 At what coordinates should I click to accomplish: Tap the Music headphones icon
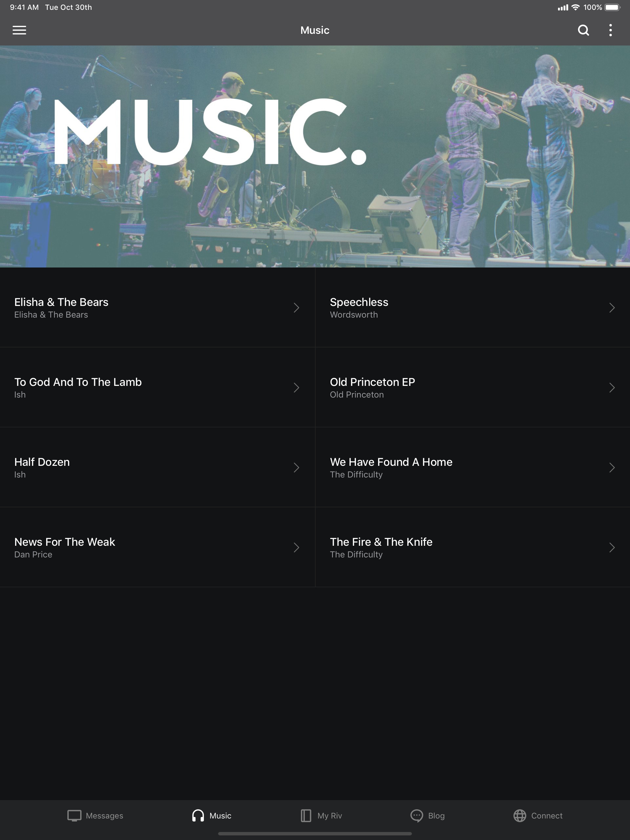197,815
